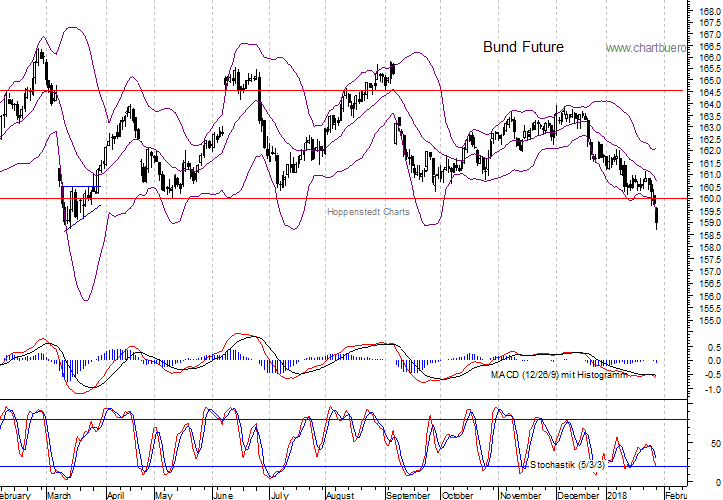Screen dimensions: 723x500
Task: Click the MACD (12/26/9) mit Histogramm label
Action: click(559, 375)
